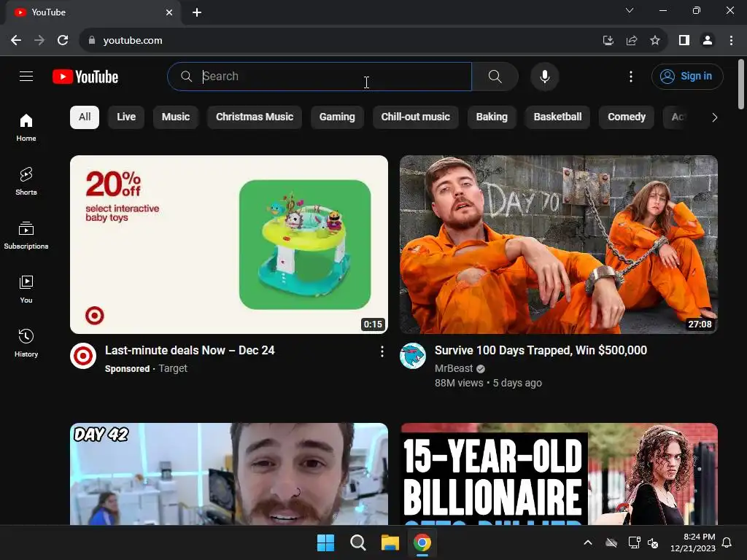Screen dimensions: 747x560
Task: Open the Last-minute deals Now – Dec 24 title
Action: pyautogui.click(x=190, y=351)
